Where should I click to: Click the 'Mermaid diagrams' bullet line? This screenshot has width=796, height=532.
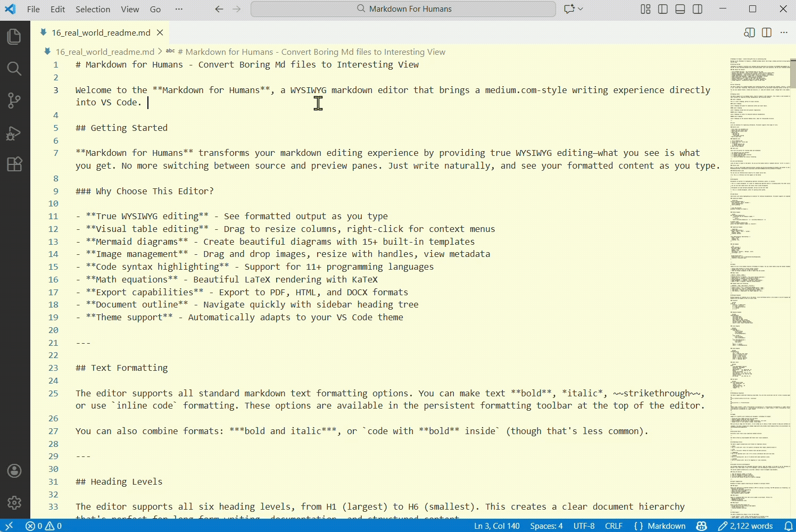275,242
